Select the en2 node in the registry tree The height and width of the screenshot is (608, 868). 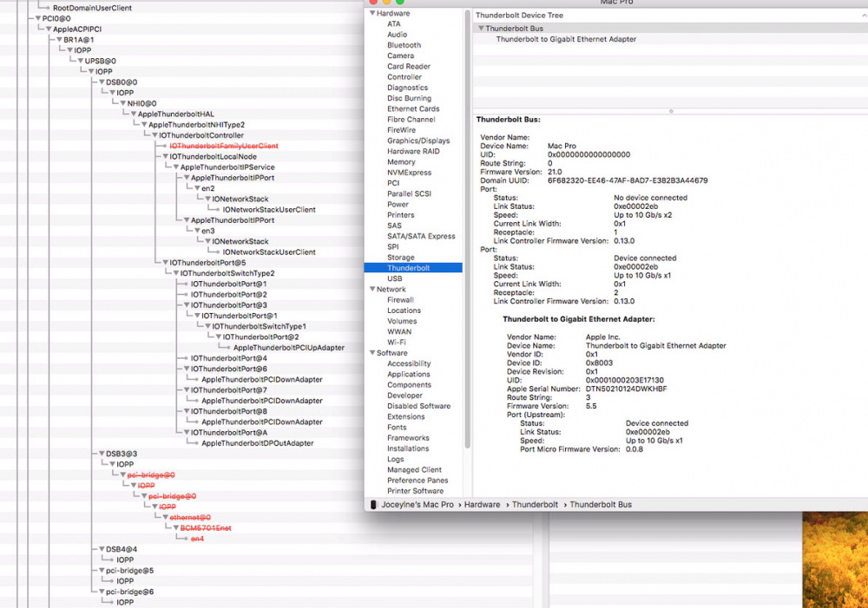coord(207,189)
